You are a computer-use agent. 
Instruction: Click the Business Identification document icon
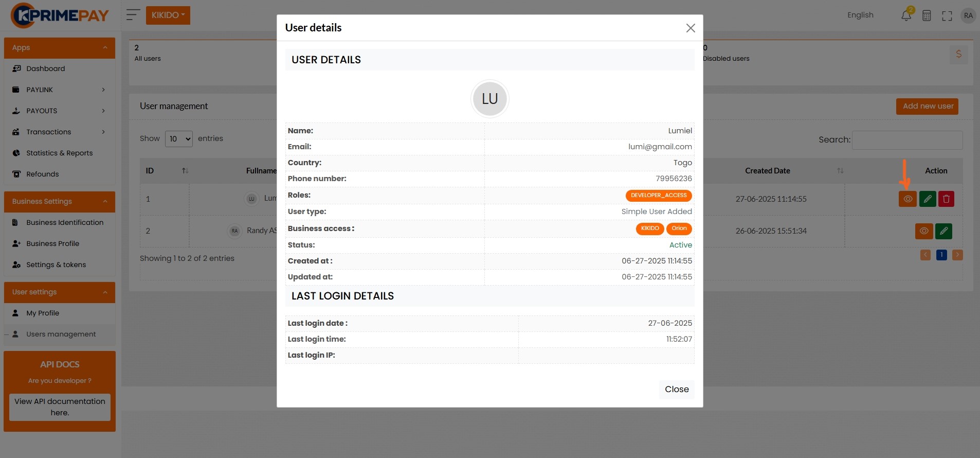point(15,222)
